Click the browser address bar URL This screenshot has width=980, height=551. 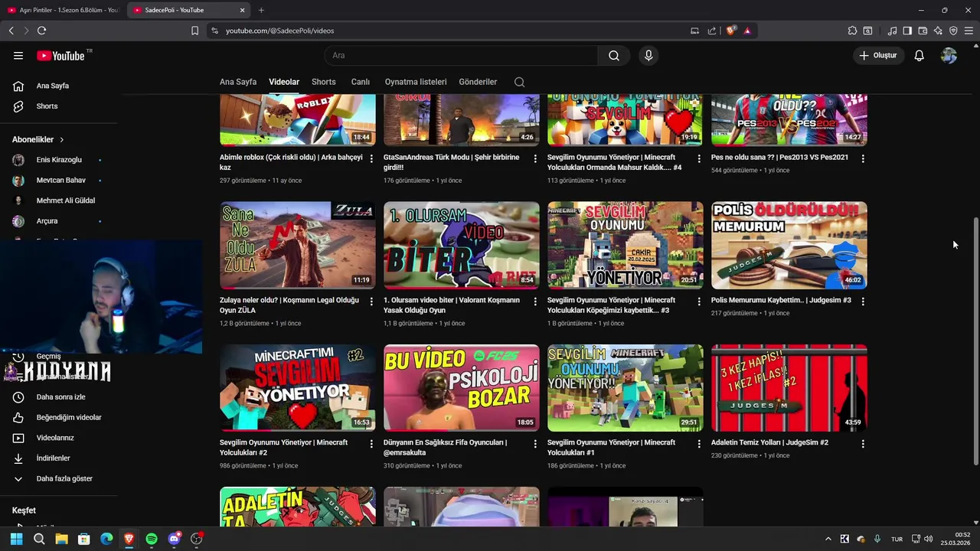(x=279, y=31)
